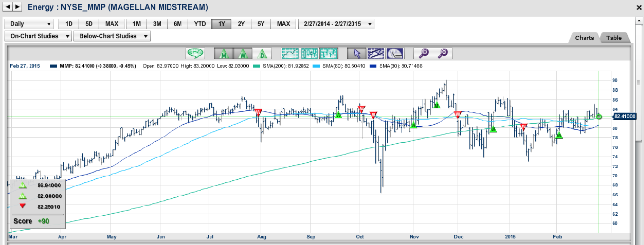Viewport: 644px width, 245px height.
Task: Switch to the Table tab
Action: [614, 38]
